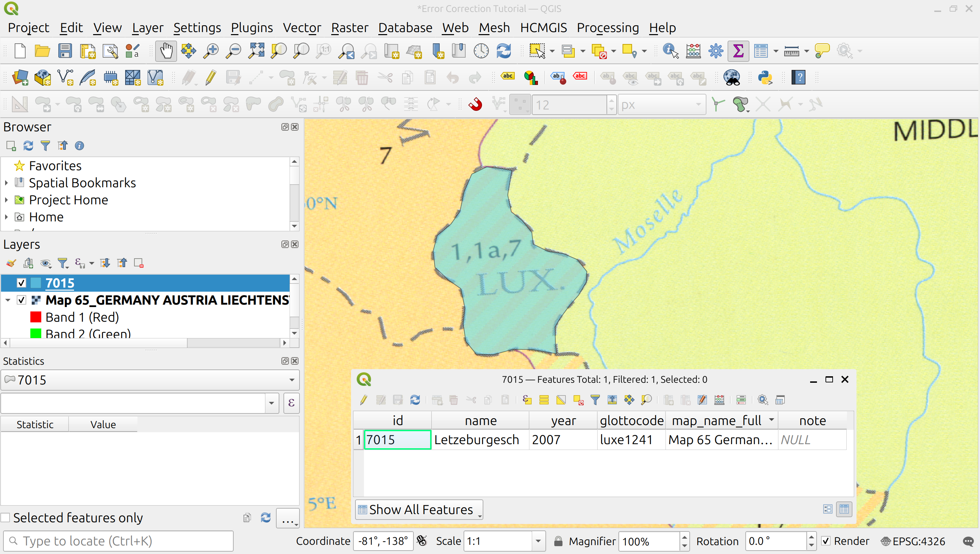Expand the Spatial Bookmarks tree item
The height and width of the screenshot is (554, 980).
point(6,183)
